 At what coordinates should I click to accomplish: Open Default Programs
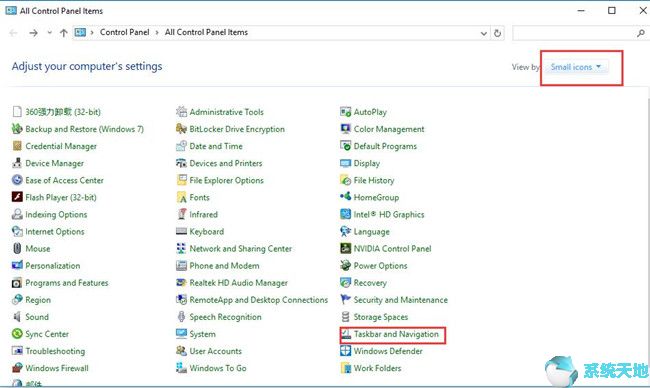pos(385,146)
